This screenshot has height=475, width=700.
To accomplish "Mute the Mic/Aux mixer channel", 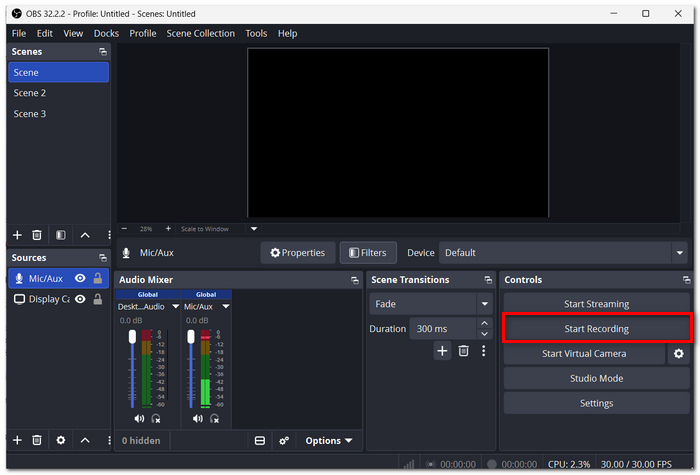I will [198, 418].
